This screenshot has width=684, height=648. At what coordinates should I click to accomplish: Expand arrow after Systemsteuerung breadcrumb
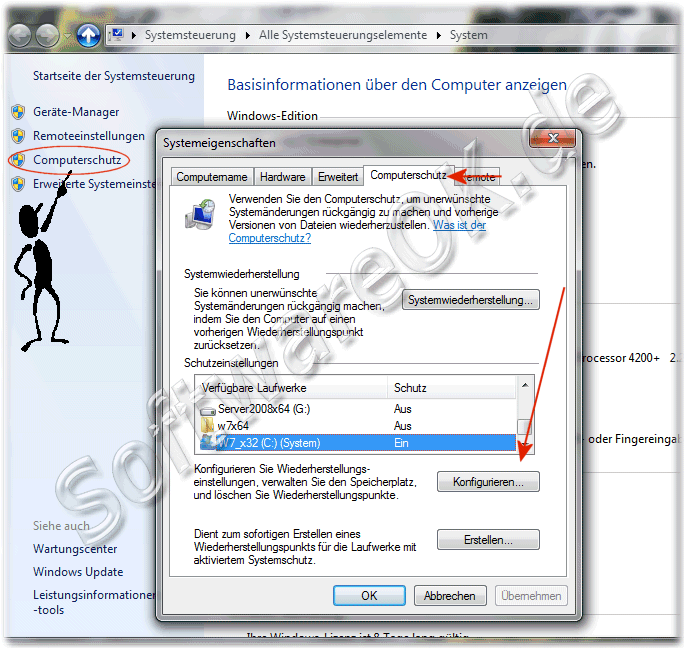point(247,35)
